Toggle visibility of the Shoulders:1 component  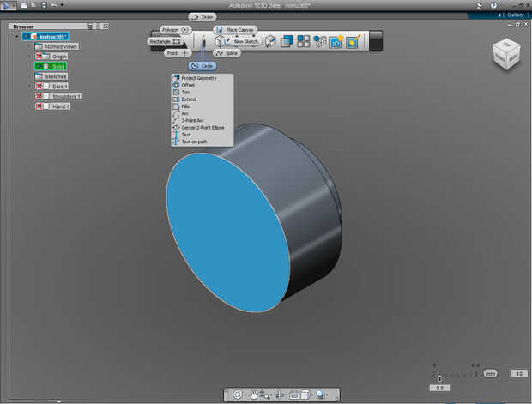click(39, 96)
